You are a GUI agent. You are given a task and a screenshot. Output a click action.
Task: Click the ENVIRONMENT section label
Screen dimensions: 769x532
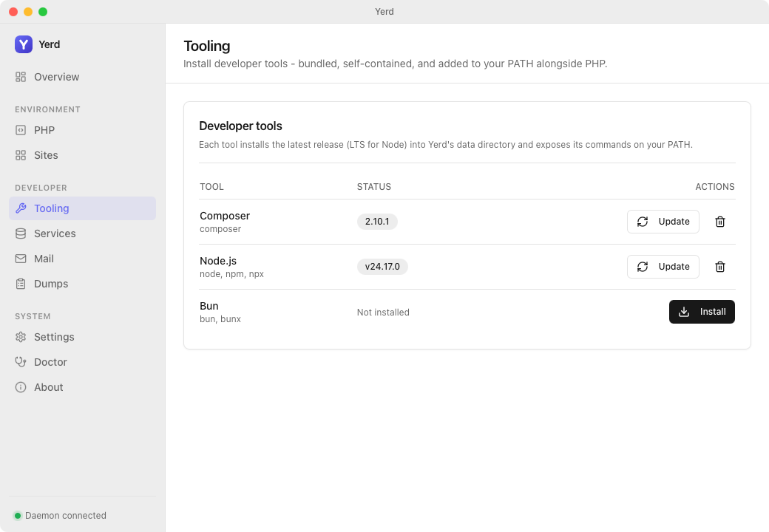47,109
